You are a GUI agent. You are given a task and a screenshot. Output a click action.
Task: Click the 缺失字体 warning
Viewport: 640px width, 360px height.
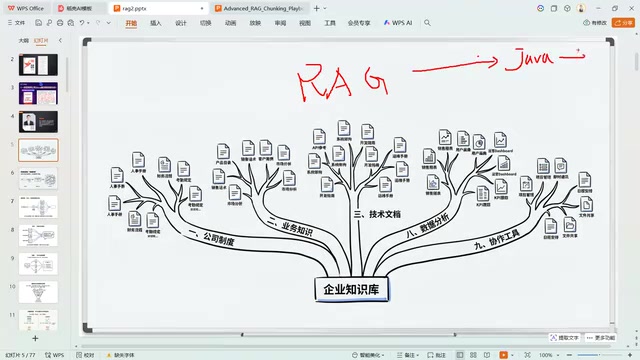(x=120, y=355)
